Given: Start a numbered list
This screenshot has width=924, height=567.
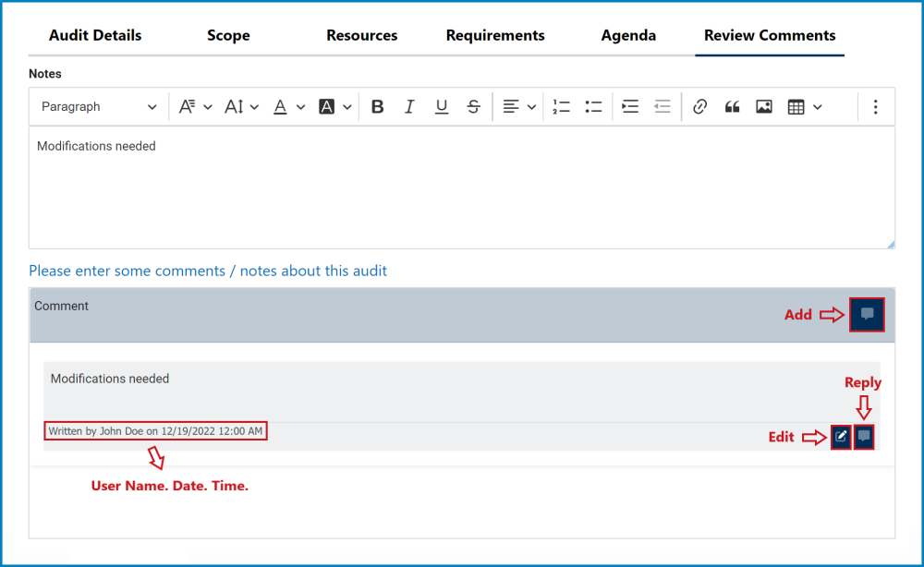Looking at the screenshot, I should [x=561, y=106].
